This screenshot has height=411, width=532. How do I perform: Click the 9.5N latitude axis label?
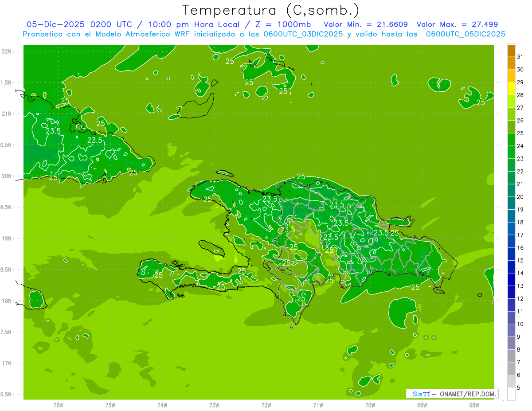7,207
